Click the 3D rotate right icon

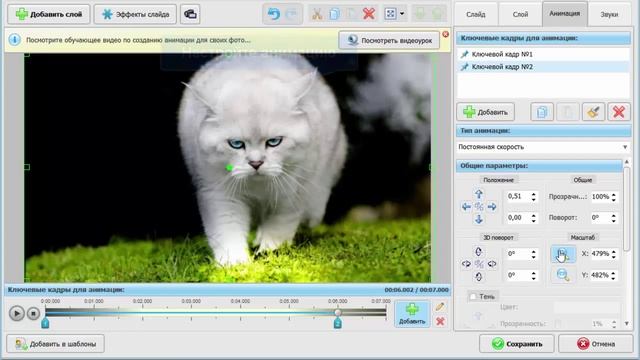click(x=492, y=264)
